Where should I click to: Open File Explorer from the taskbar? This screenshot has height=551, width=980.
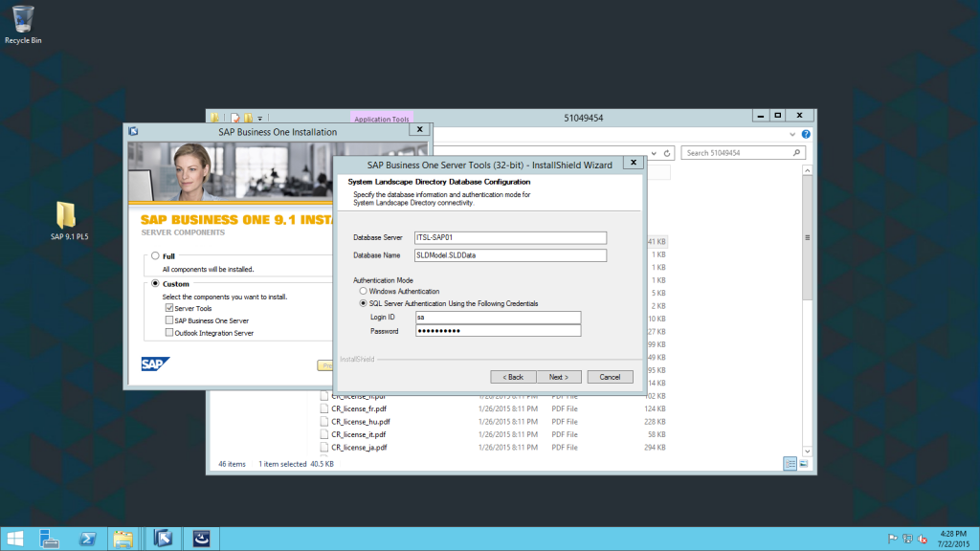(x=123, y=539)
